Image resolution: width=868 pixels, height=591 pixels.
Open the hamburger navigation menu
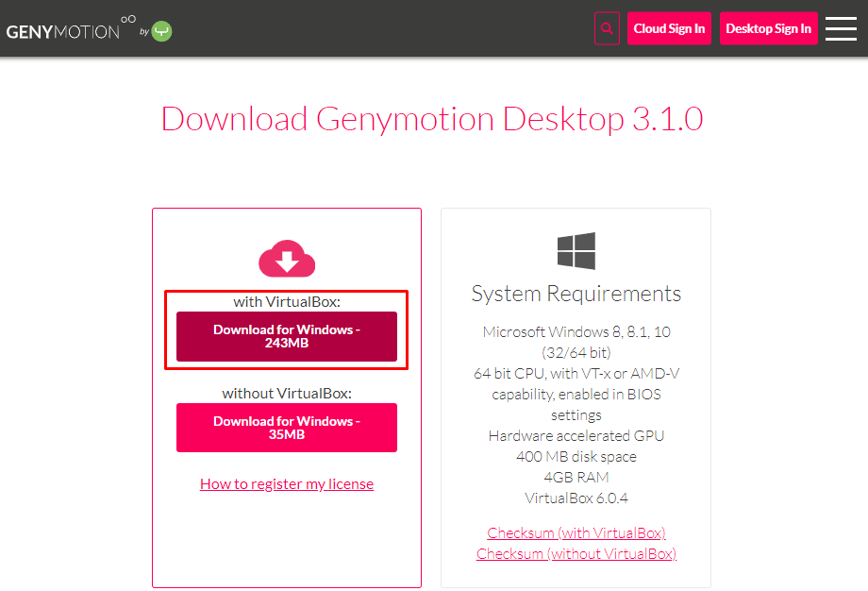pos(840,28)
